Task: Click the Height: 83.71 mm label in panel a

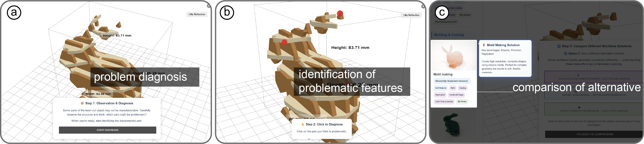Action: pyautogui.click(x=117, y=35)
